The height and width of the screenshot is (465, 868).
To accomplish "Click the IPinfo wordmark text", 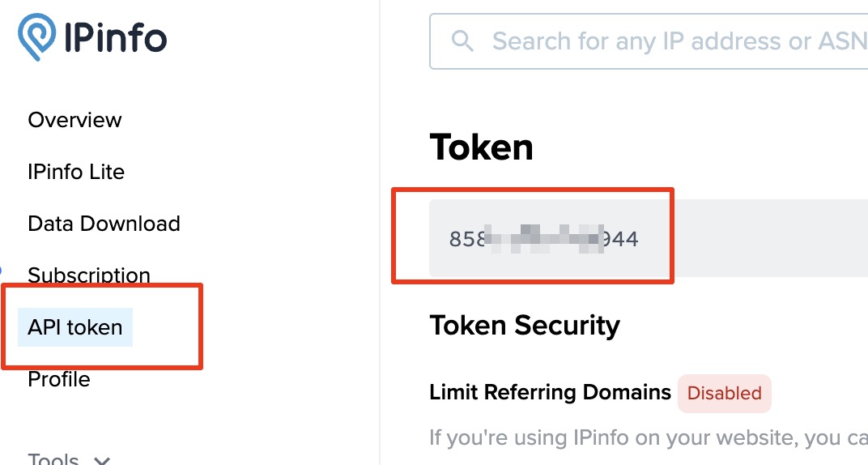I will (x=115, y=36).
